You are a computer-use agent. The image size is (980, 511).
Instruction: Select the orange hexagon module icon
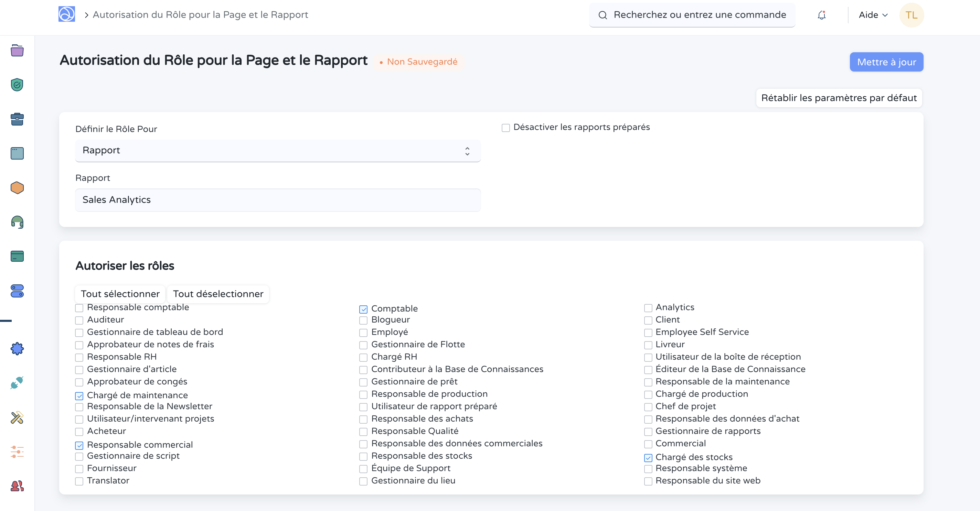coord(17,187)
